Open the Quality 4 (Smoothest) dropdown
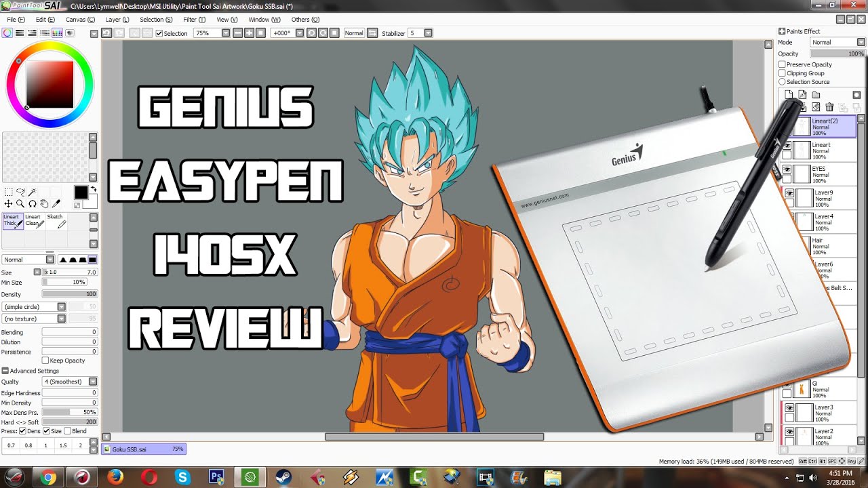 pos(93,382)
